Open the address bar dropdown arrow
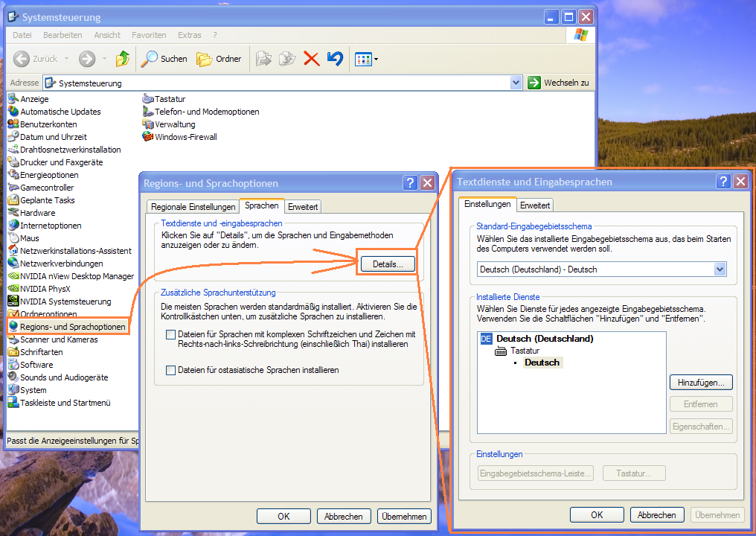This screenshot has width=756, height=536. tap(516, 83)
